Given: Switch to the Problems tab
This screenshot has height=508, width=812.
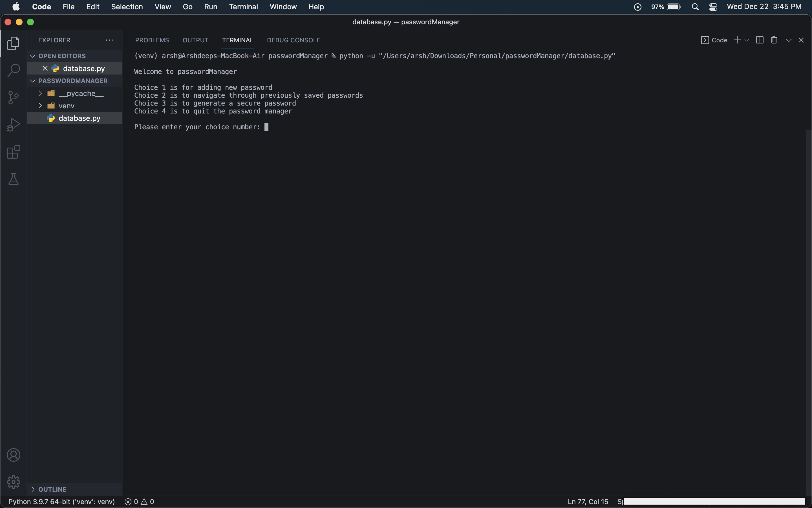Looking at the screenshot, I should [152, 40].
